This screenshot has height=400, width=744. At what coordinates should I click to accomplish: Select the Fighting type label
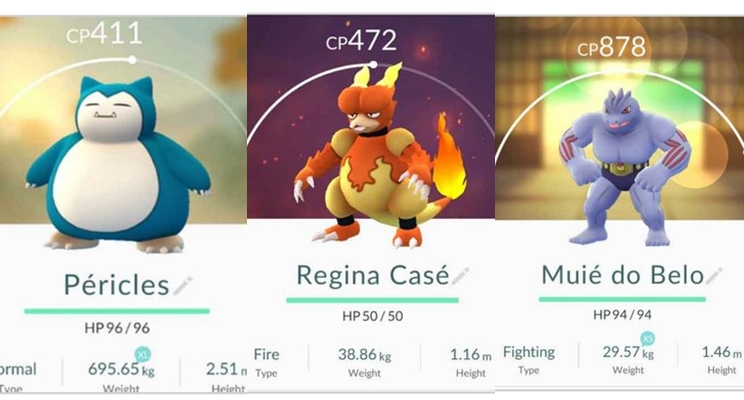529,352
